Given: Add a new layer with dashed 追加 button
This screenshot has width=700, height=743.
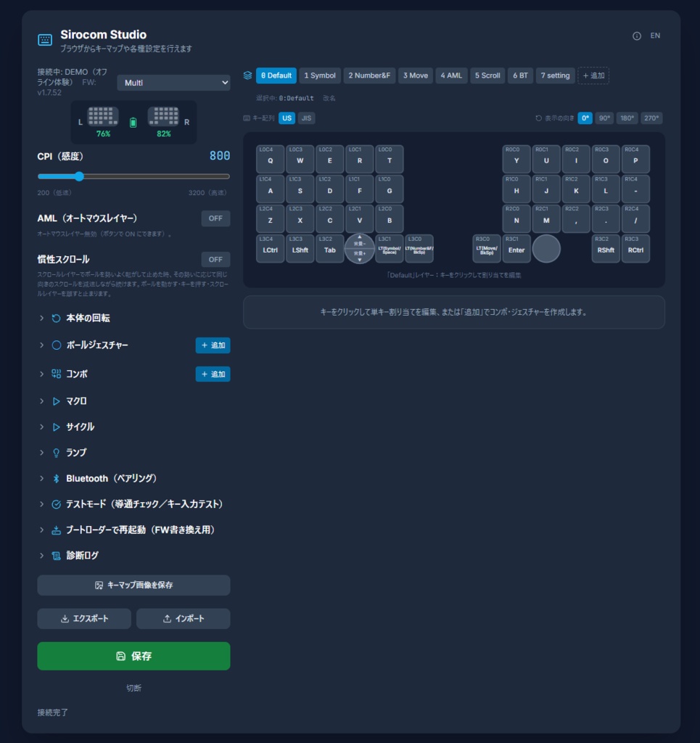Looking at the screenshot, I should click(593, 75).
